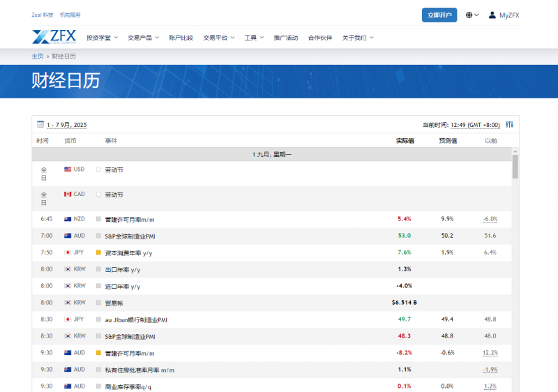The image size is (558, 392).
Task: Open the 工具 dropdown menu
Action: click(x=254, y=38)
